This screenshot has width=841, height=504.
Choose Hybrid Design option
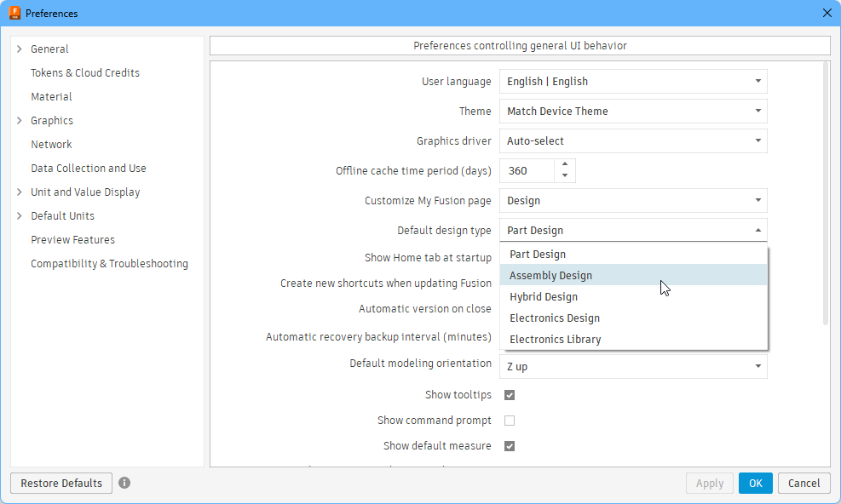click(x=544, y=297)
